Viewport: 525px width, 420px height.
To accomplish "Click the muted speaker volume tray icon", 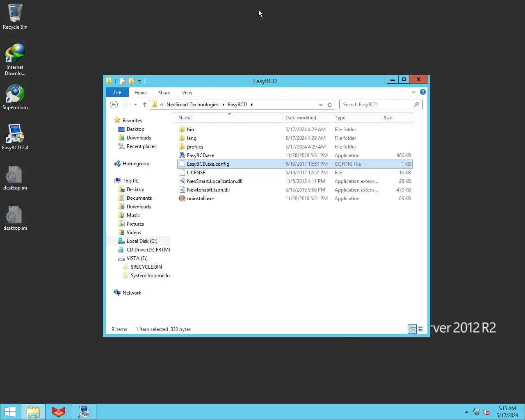I will coord(486,412).
